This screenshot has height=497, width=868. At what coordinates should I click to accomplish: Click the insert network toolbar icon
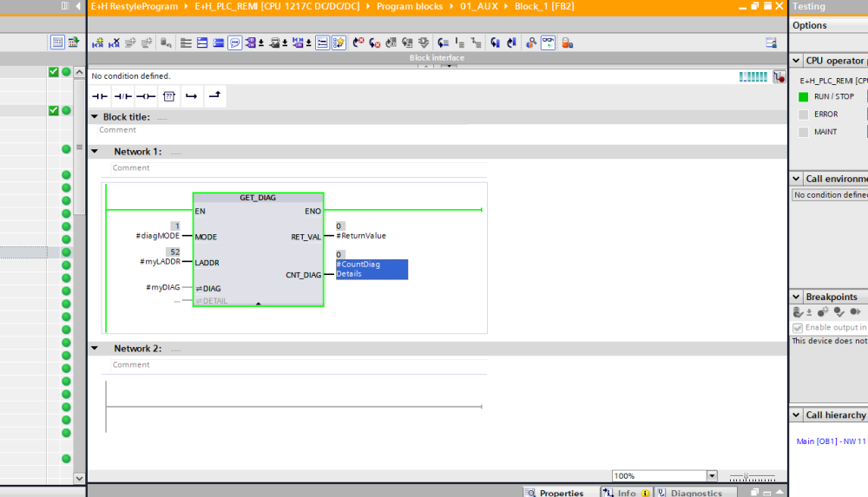[x=98, y=43]
